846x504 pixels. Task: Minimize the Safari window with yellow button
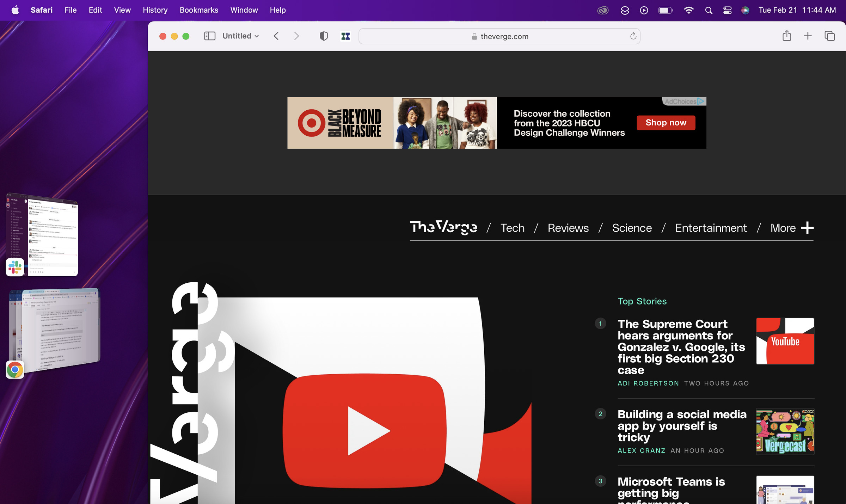[174, 36]
